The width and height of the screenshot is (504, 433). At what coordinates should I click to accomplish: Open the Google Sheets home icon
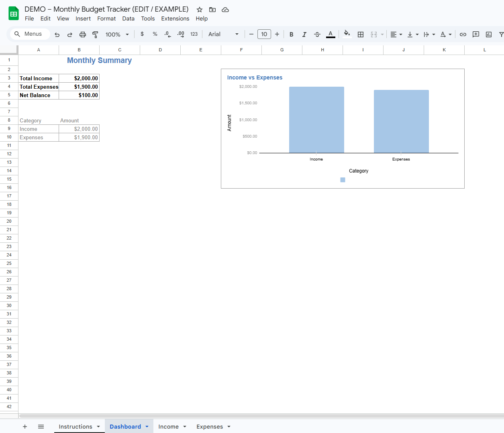coord(14,13)
